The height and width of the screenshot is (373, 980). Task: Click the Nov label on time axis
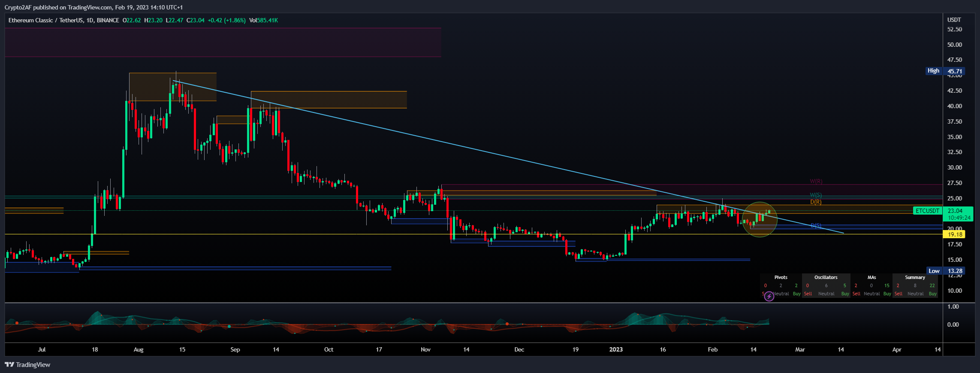coord(425,350)
